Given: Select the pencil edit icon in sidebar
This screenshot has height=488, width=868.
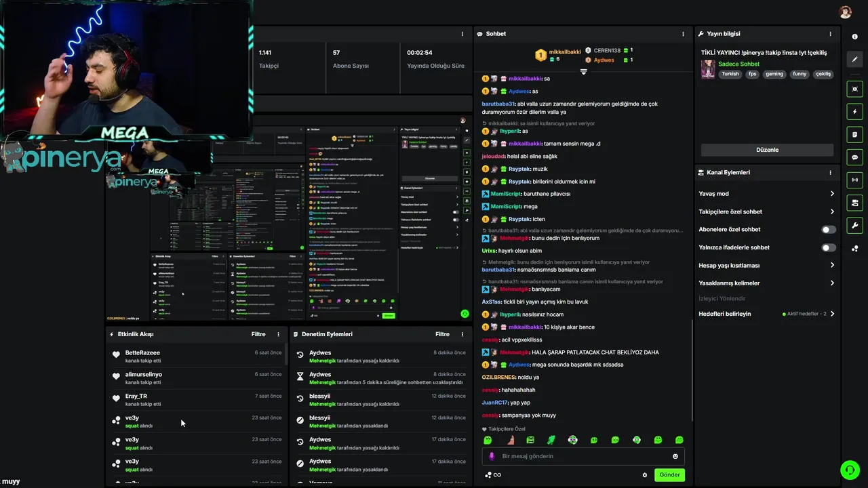Looking at the screenshot, I should tap(855, 60).
